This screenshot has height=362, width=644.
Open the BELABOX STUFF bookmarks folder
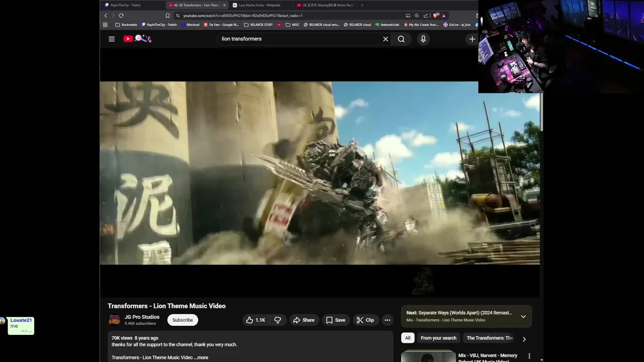click(258, 25)
